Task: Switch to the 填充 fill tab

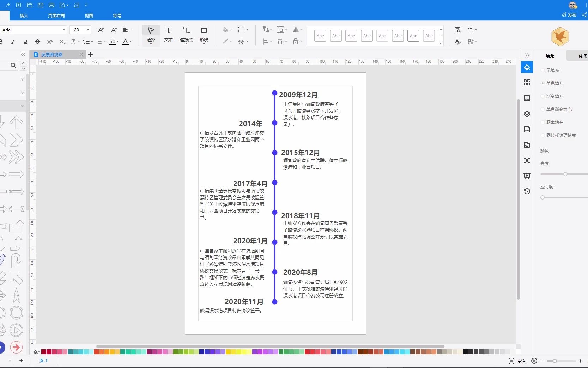Action: (x=550, y=55)
